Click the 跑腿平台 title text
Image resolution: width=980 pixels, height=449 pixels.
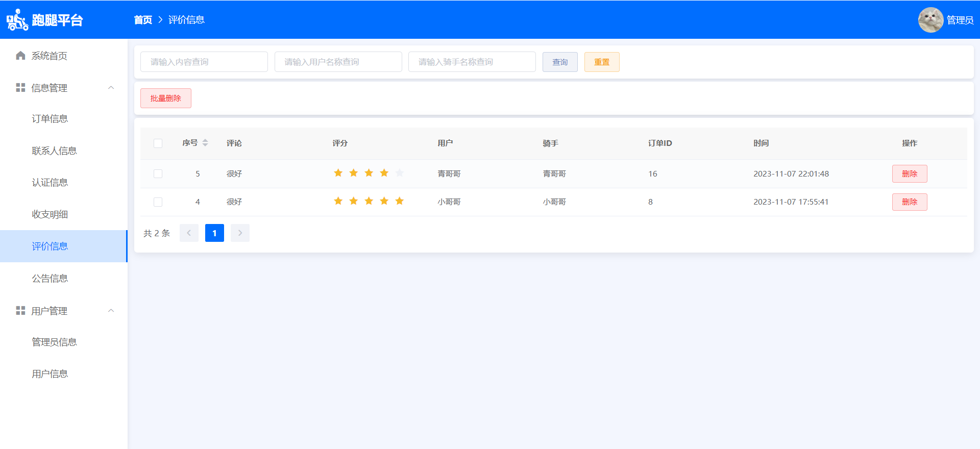click(57, 20)
